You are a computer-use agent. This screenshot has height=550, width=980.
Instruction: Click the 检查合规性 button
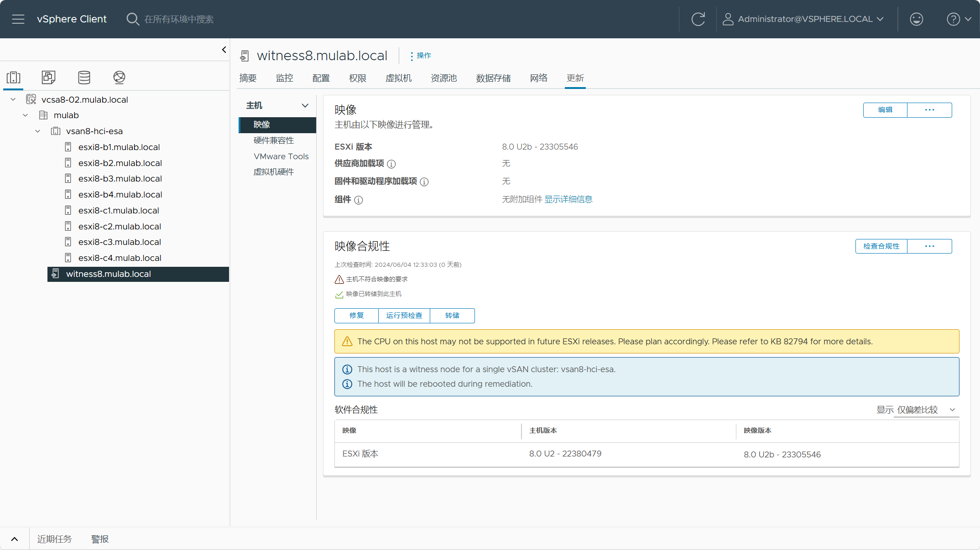point(881,246)
